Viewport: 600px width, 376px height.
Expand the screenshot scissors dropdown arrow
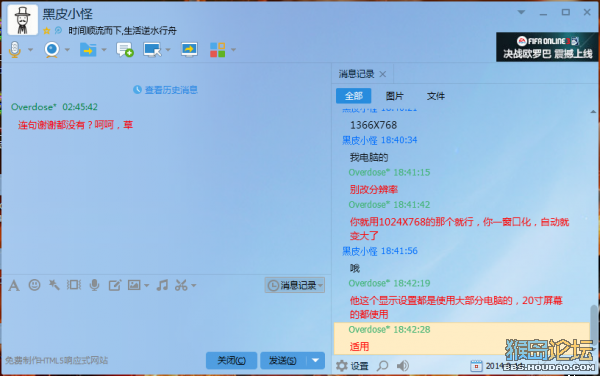[x=194, y=285]
